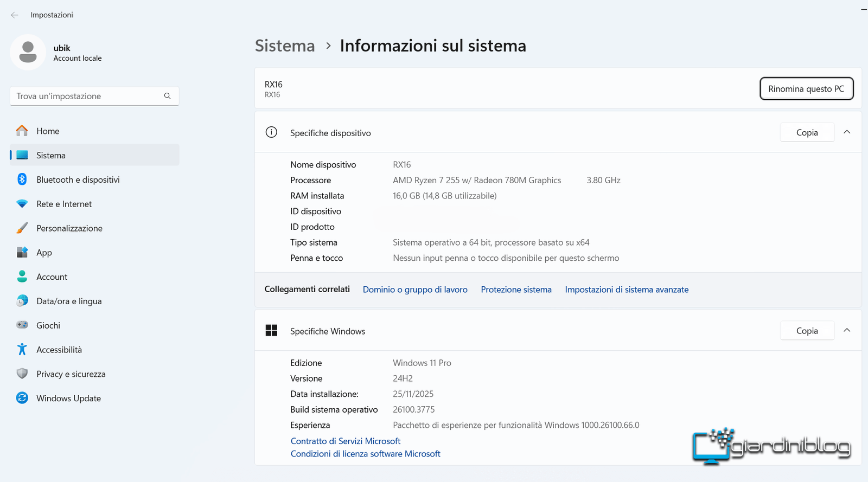The height and width of the screenshot is (482, 868).
Task: Click the Home icon in the sidebar
Action: click(x=22, y=131)
